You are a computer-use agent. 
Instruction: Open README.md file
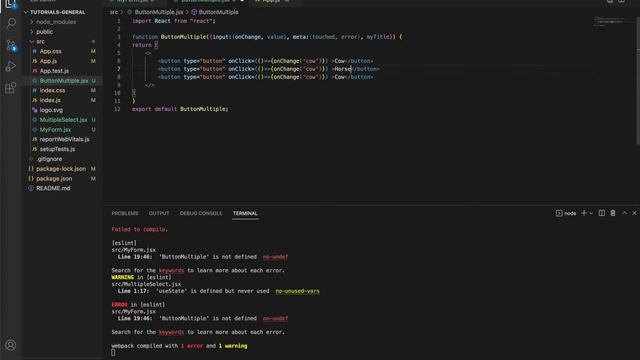point(53,189)
